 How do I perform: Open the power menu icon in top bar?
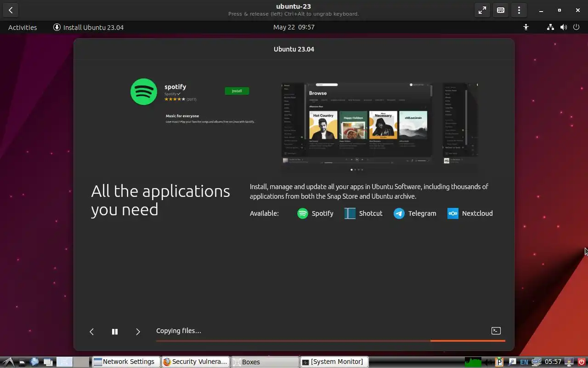[x=577, y=27]
